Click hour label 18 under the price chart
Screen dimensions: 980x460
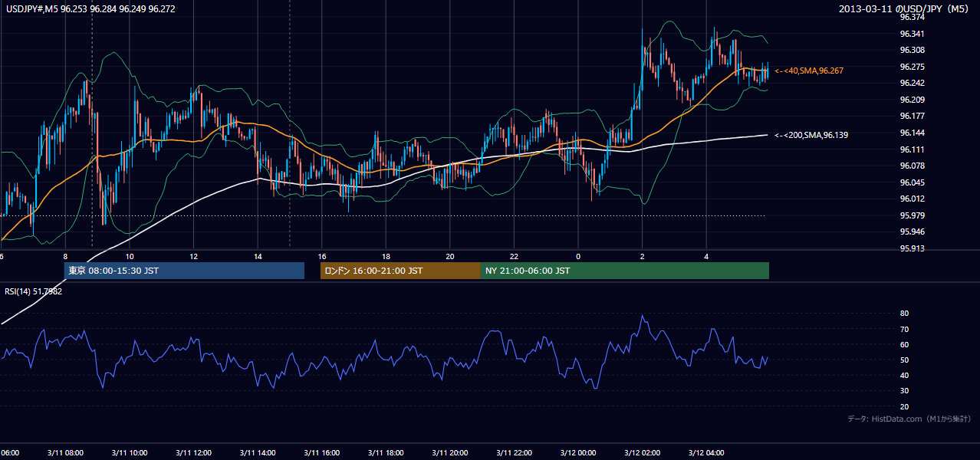point(386,256)
